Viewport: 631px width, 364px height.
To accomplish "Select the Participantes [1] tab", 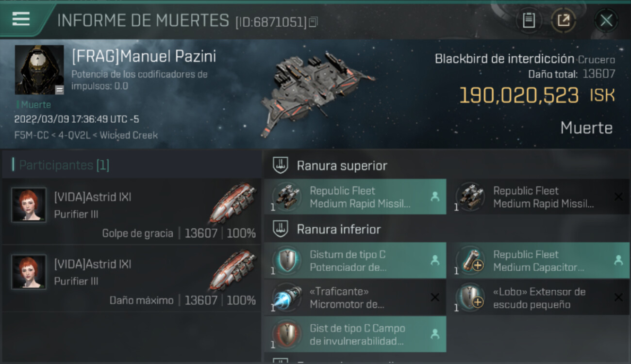I will [61, 165].
